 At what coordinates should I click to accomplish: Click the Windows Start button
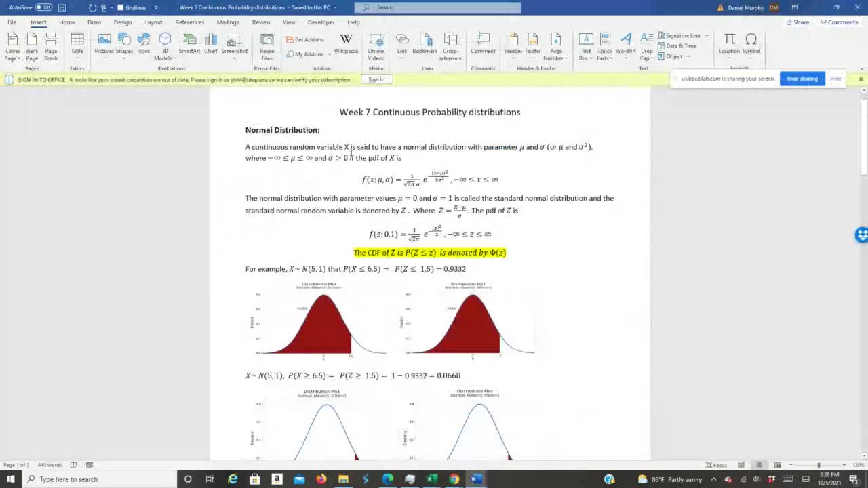[x=11, y=479]
